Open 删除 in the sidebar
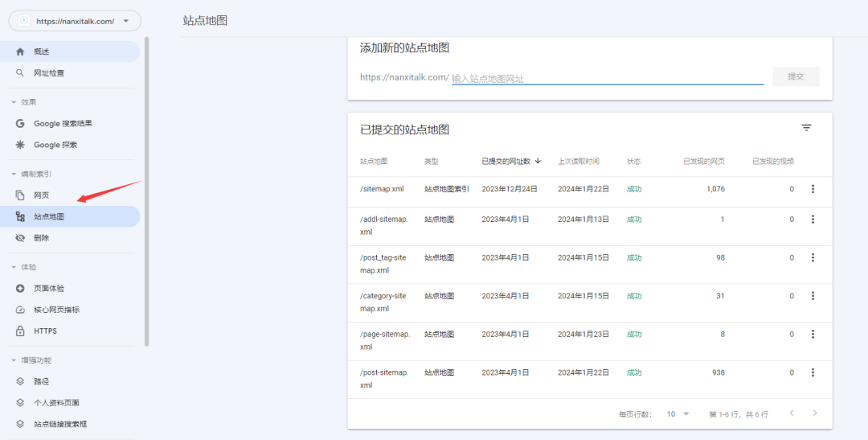 click(70, 238)
